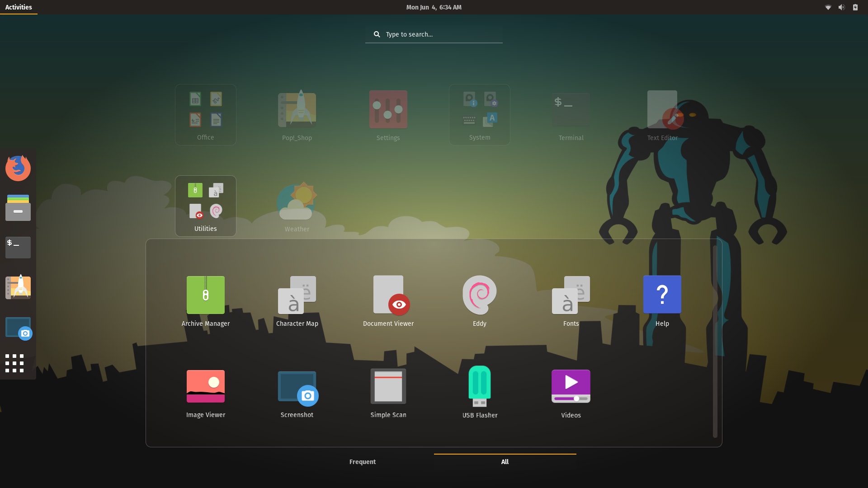Launch Eddy package installer
This screenshot has height=488, width=868.
click(x=479, y=295)
